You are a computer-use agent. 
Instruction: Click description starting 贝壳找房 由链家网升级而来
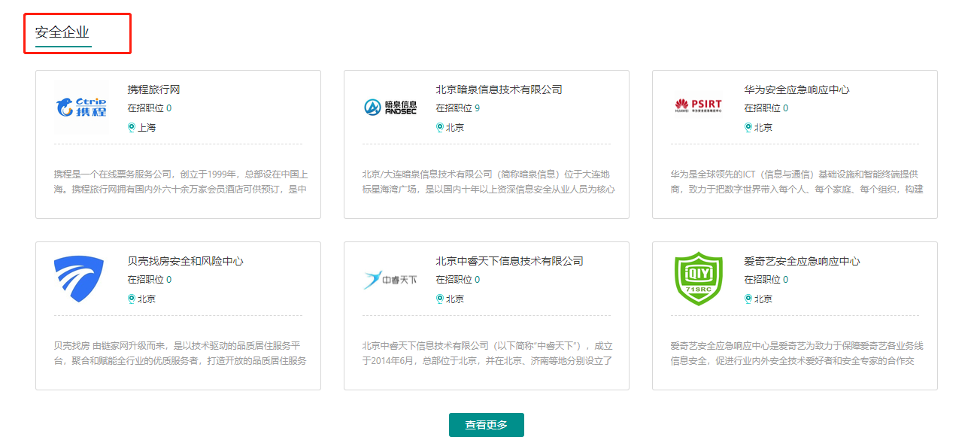pos(181,353)
